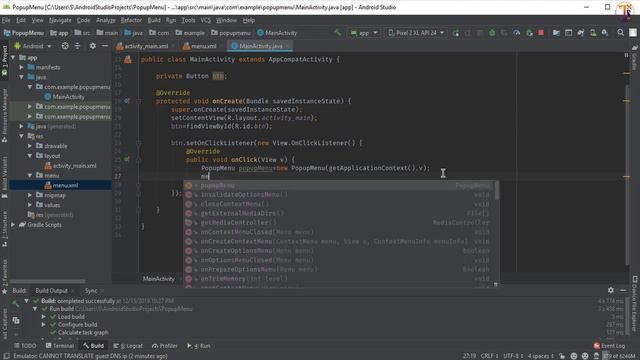This screenshot has width=640, height=360.
Task: Open the File menu
Action: pos(6,20)
